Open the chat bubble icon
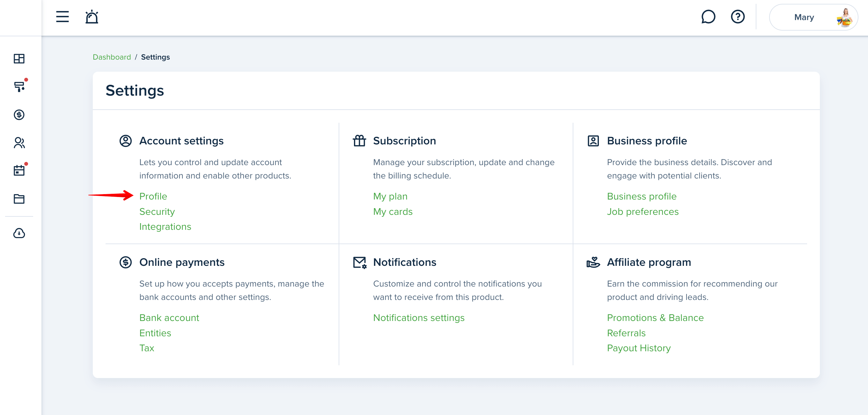This screenshot has height=415, width=868. [x=708, y=17]
